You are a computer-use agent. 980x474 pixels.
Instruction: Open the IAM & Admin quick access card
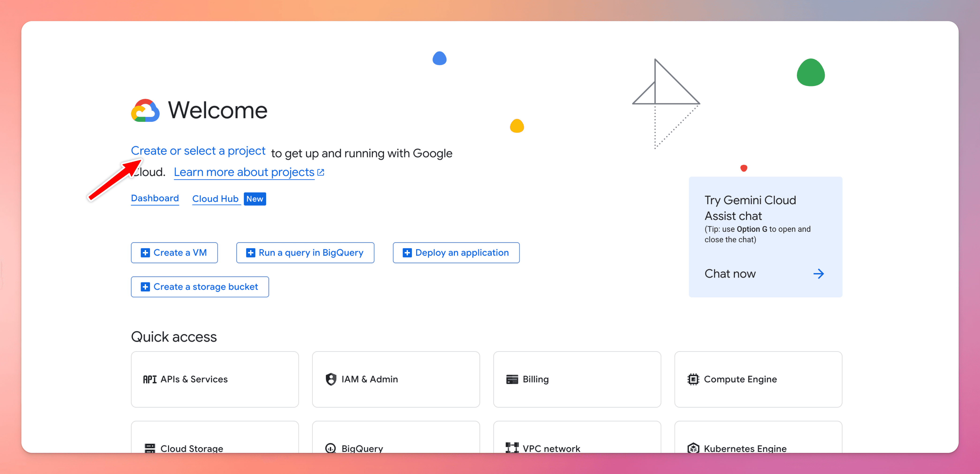pyautogui.click(x=396, y=379)
